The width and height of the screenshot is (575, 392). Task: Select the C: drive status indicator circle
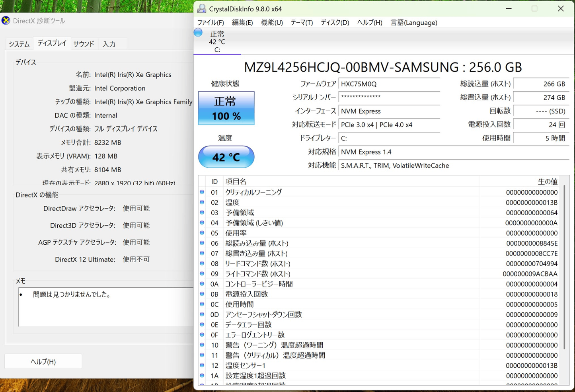tap(198, 33)
